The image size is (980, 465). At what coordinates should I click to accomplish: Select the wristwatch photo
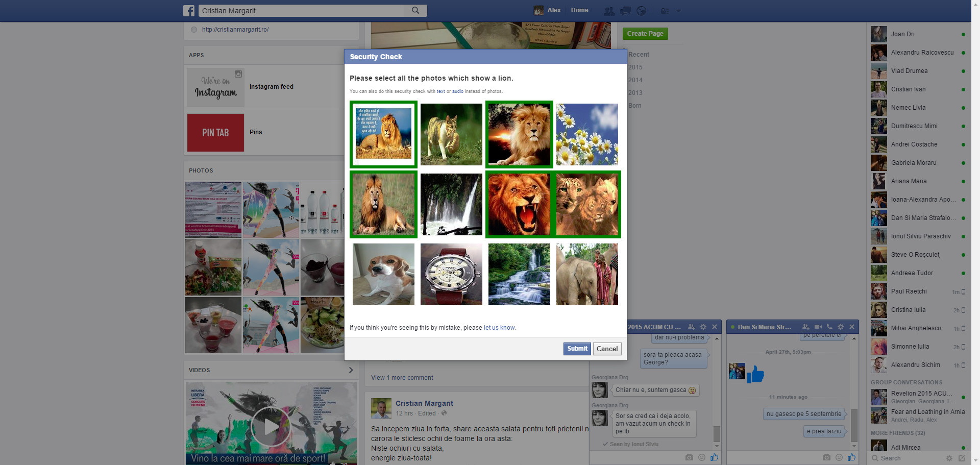(x=451, y=274)
